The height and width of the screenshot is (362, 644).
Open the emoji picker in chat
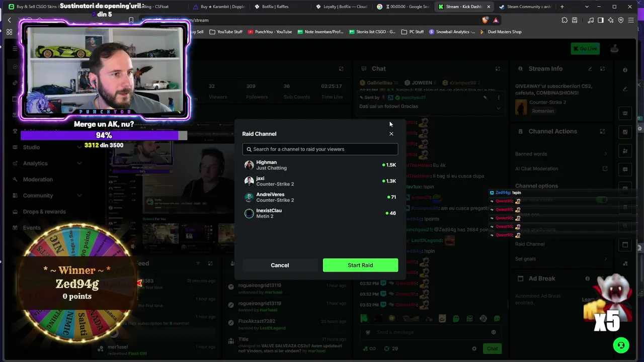click(x=494, y=332)
